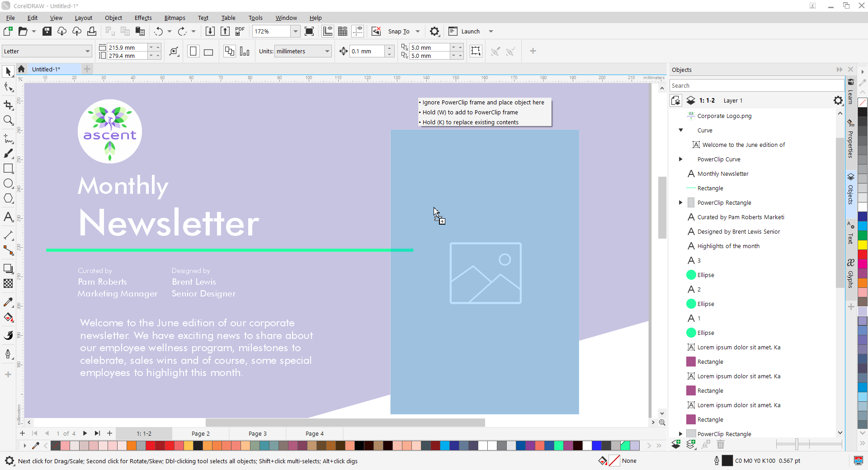
Task: Open the Units millimeters dropdown
Action: tap(327, 52)
